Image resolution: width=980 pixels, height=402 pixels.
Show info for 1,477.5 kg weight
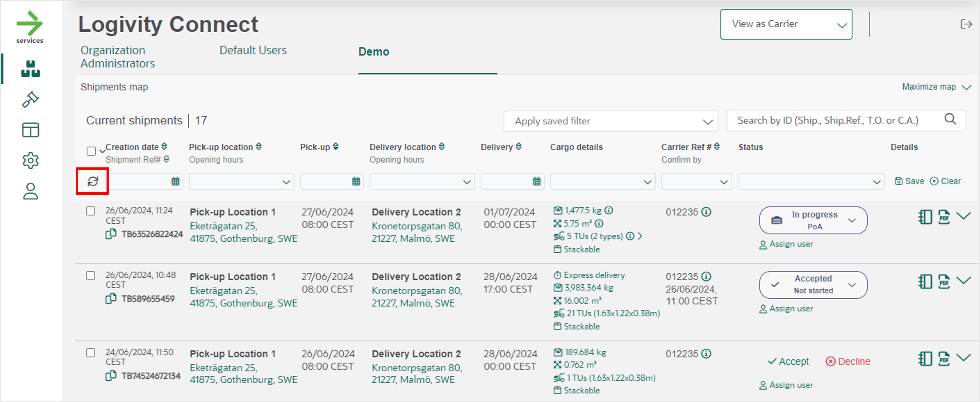609,210
